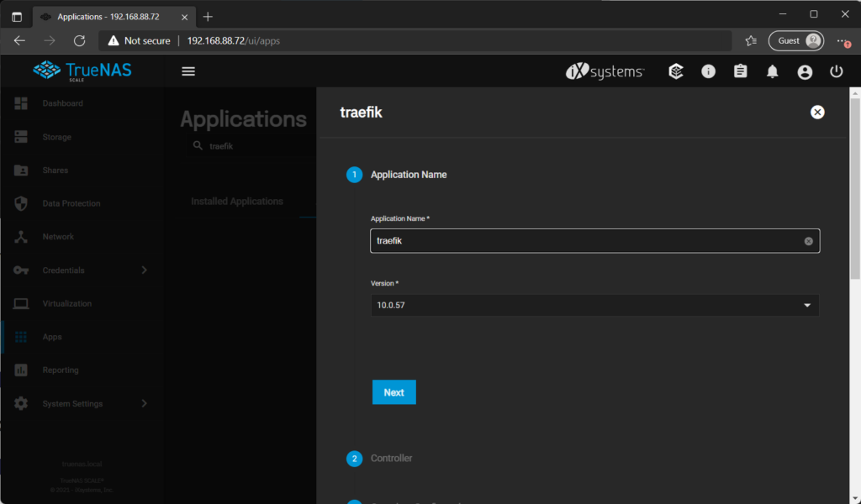This screenshot has width=861, height=504.
Task: Open browser settings and more menu
Action: coord(843,41)
